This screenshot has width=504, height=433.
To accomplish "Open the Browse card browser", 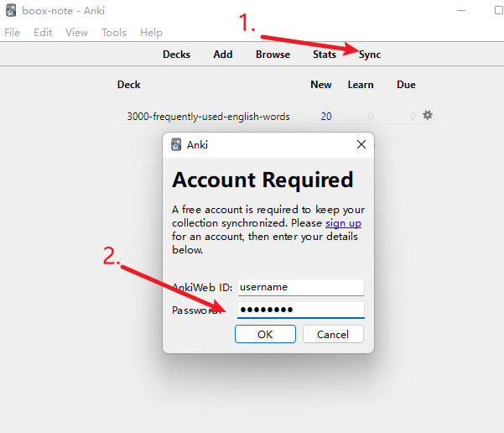I will point(273,55).
